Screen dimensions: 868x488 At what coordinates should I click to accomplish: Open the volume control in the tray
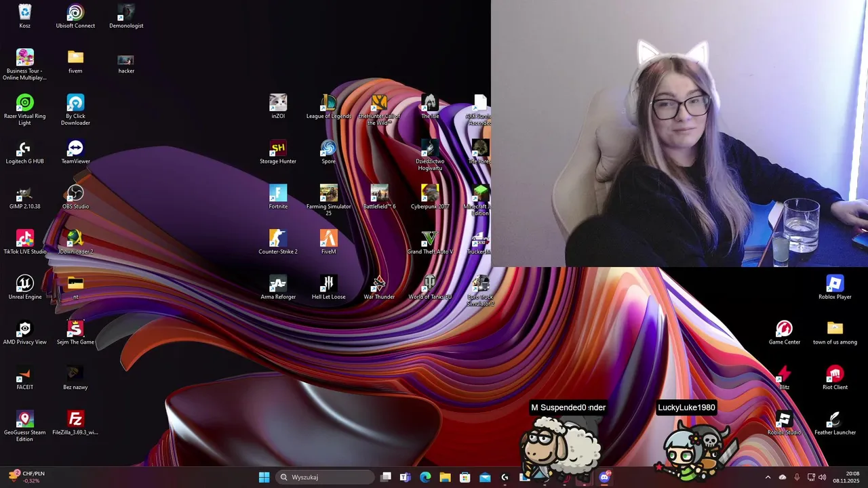823,477
